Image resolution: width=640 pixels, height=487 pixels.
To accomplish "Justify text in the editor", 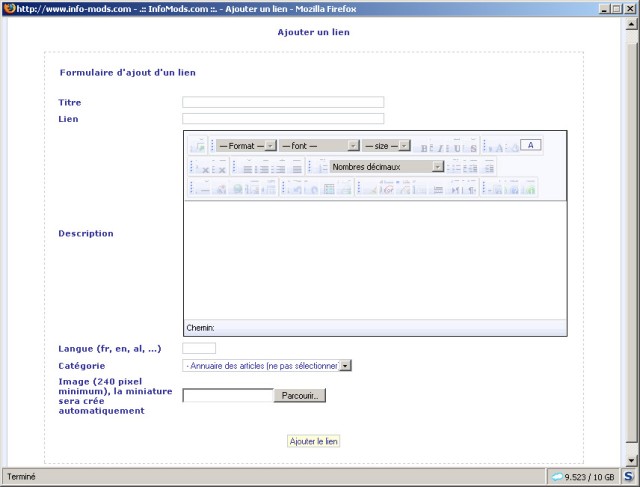I will pos(297,169).
